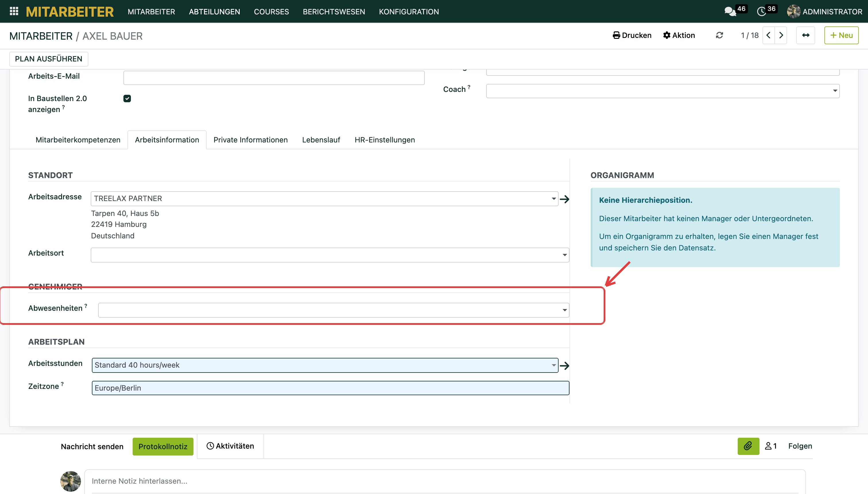
Task: Click the refresh record icon
Action: click(x=720, y=35)
